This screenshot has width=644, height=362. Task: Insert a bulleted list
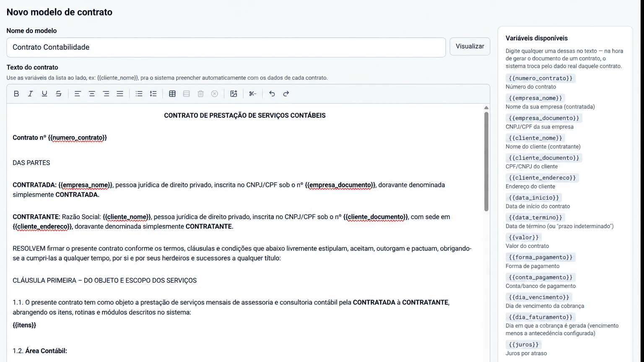pos(139,94)
